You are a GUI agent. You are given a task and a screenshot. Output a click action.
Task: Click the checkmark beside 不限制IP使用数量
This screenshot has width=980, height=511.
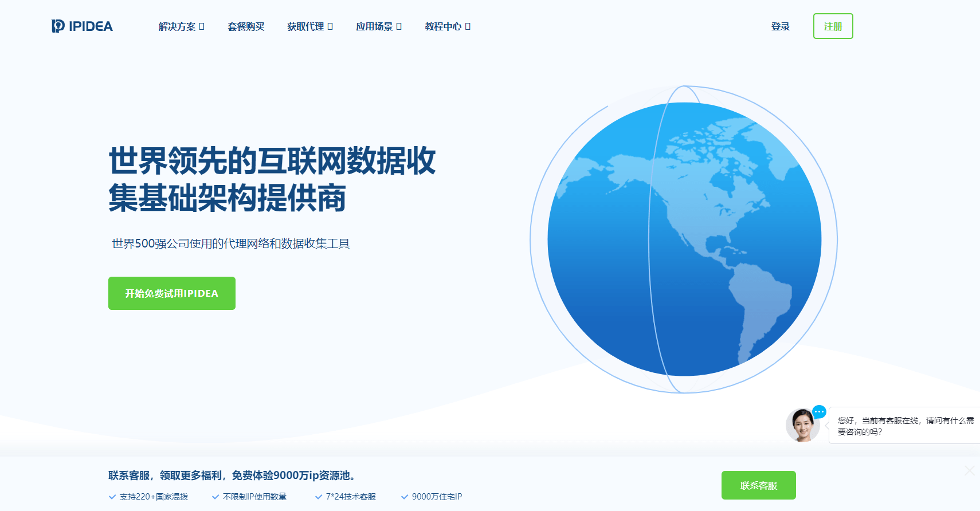(x=215, y=497)
